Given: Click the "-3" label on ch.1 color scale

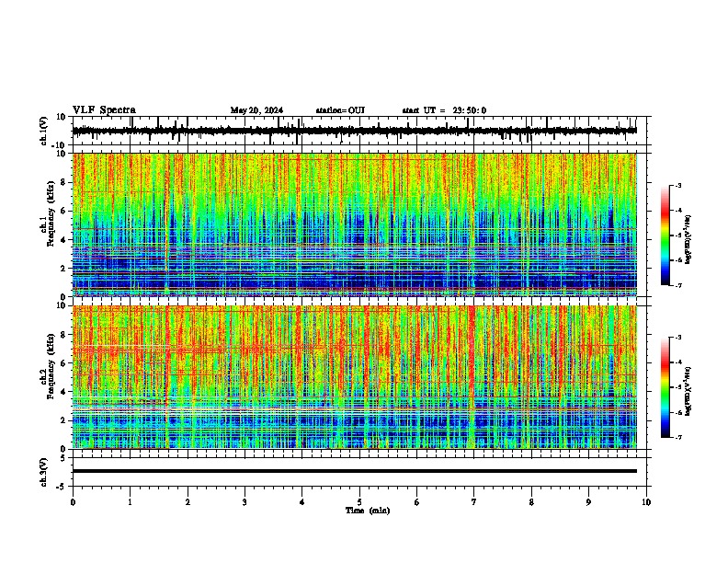Looking at the screenshot, I should [678, 186].
